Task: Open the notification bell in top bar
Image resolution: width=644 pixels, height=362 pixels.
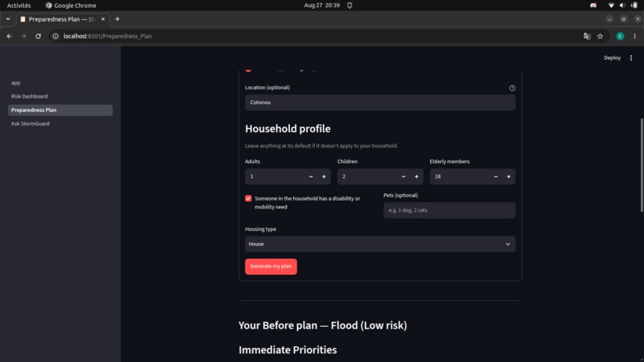Action: point(349,6)
